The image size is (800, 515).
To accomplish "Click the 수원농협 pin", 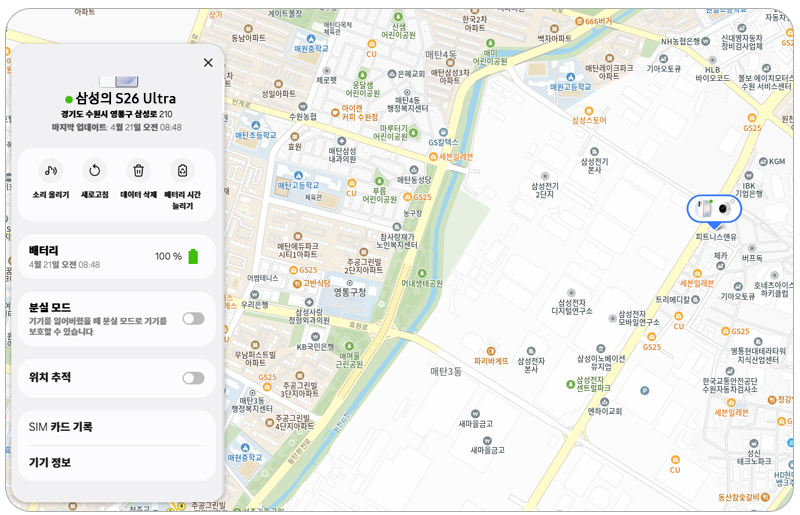I will 303,107.
